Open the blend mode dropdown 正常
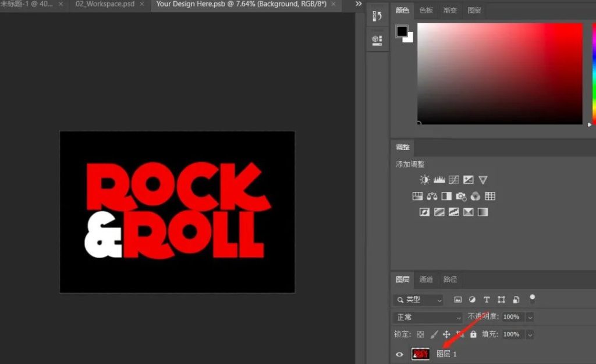The width and height of the screenshot is (596, 364). coord(428,317)
